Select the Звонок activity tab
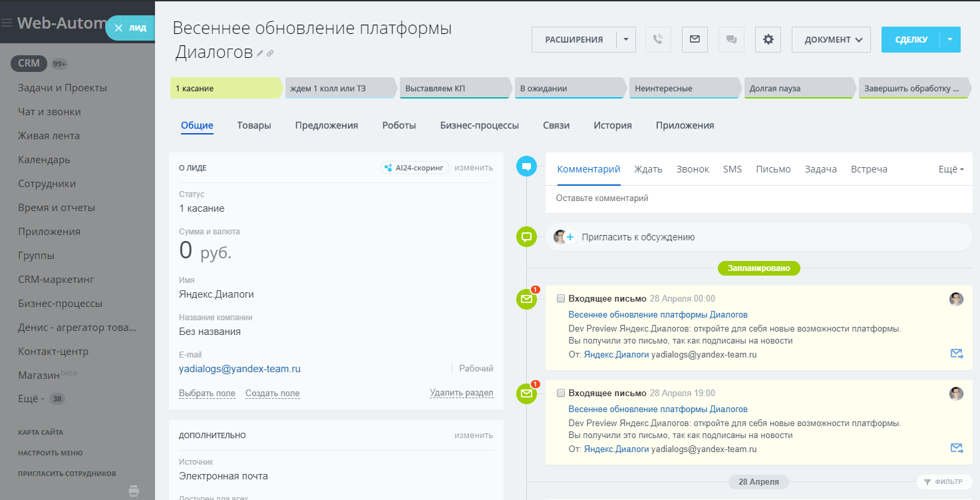 [x=693, y=169]
